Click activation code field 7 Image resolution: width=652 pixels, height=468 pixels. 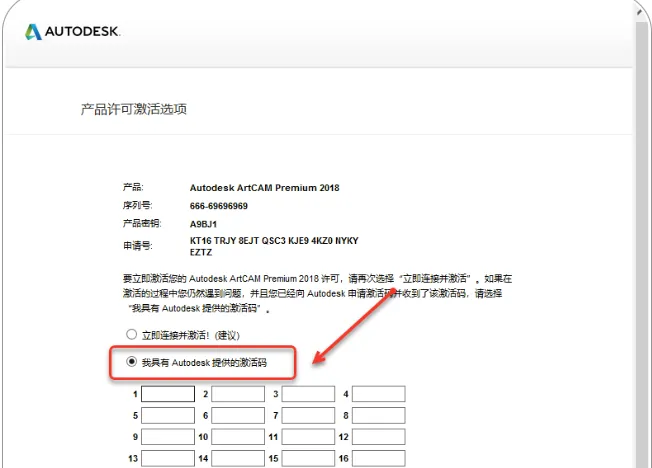308,415
